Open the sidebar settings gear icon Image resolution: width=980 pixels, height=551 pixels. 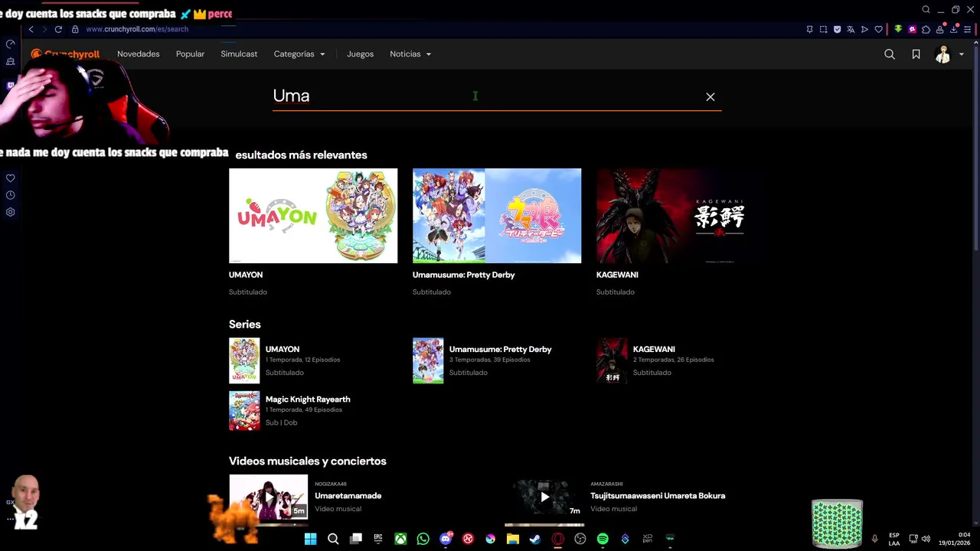pyautogui.click(x=10, y=212)
